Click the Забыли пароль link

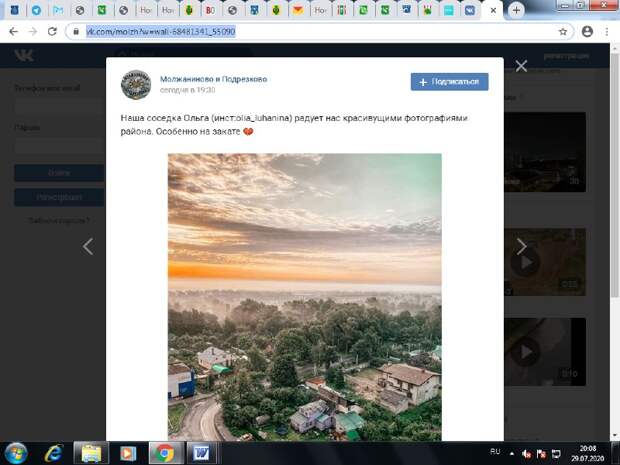tap(59, 220)
